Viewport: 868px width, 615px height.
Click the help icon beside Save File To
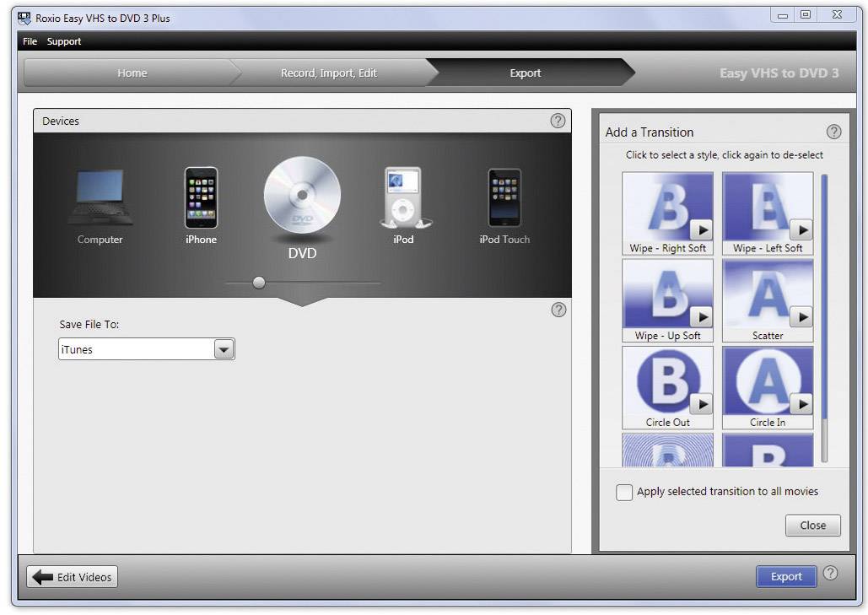(558, 310)
